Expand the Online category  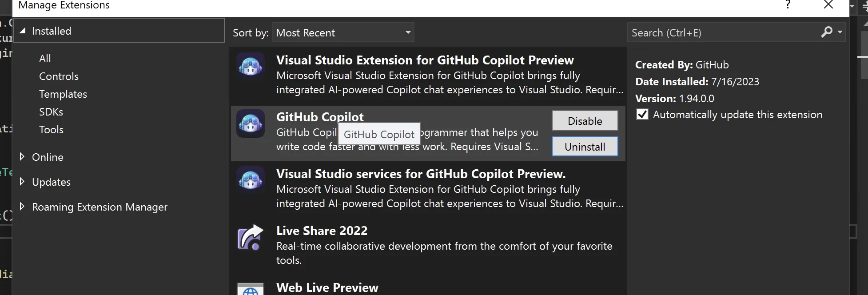coord(22,157)
